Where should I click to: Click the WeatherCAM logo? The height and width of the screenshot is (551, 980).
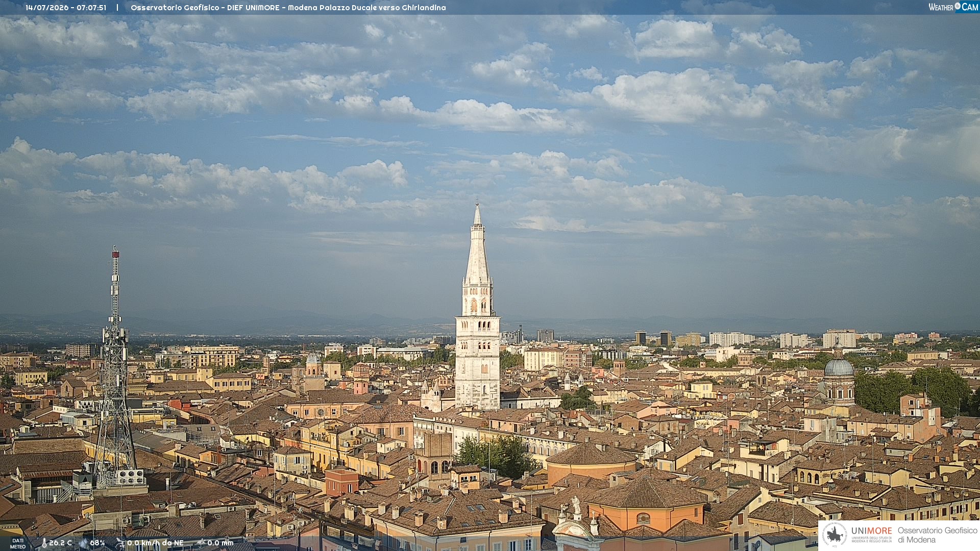pyautogui.click(x=953, y=7)
